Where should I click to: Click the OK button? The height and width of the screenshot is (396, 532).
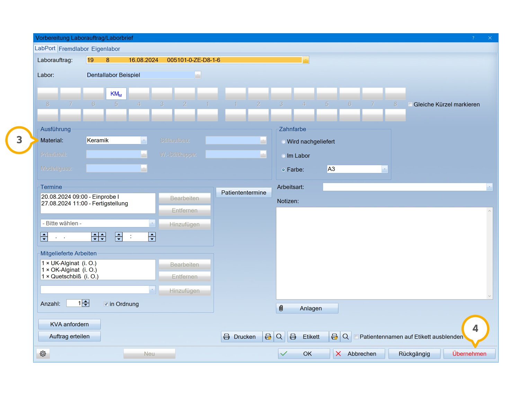[304, 354]
